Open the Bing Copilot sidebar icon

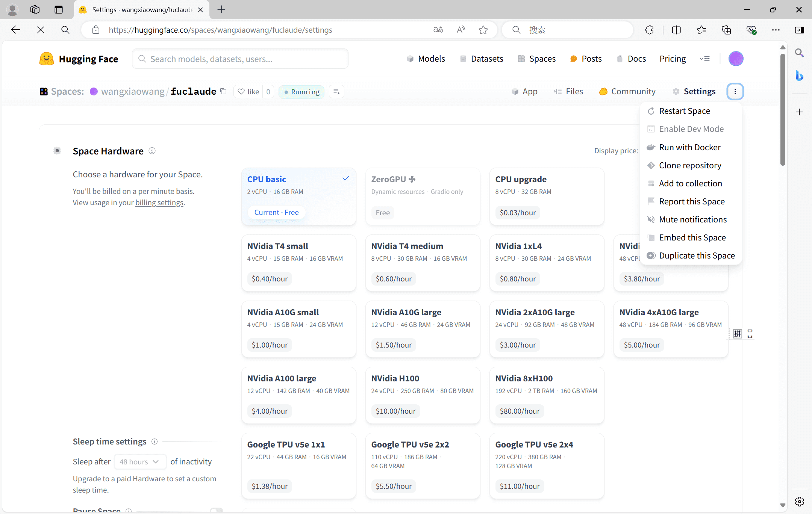(x=800, y=76)
